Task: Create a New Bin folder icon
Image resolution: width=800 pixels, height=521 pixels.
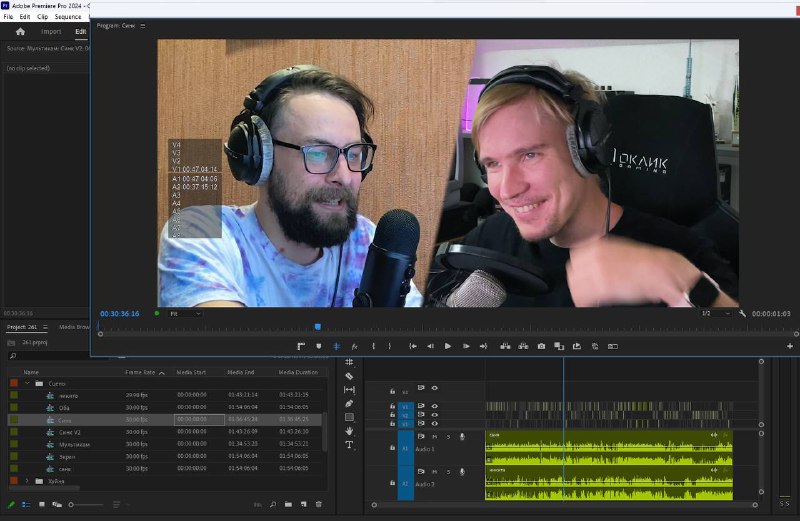Action: click(x=288, y=504)
